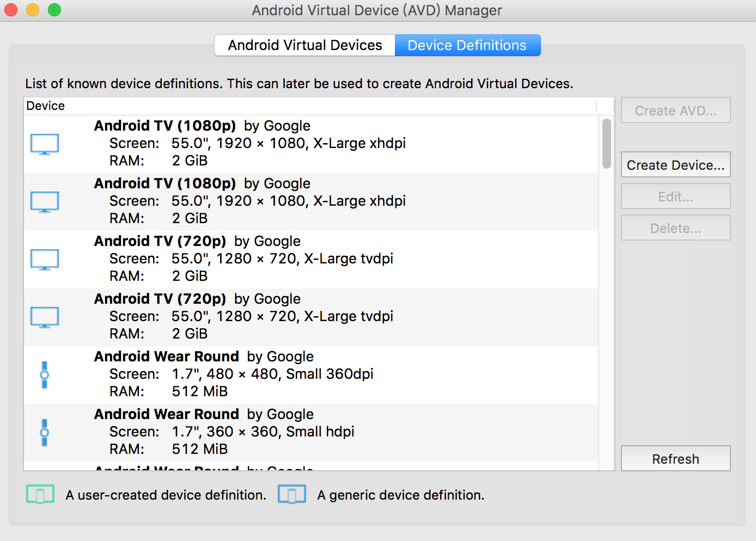Click the Device column header
756x541 pixels.
[x=310, y=106]
